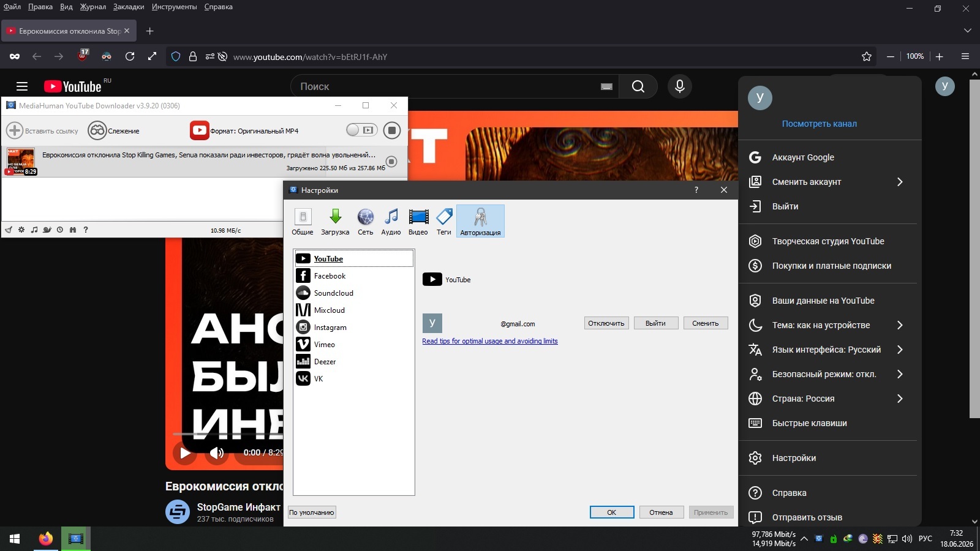The height and width of the screenshot is (551, 980).
Task: Mute the YouTube video volume icon
Action: tap(217, 452)
